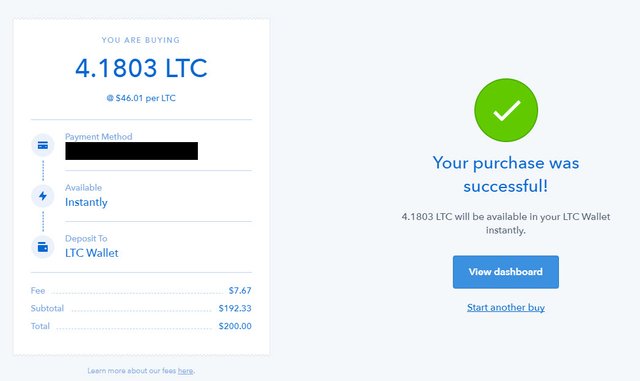Click the $192.33 subtotal amount
The width and height of the screenshot is (640, 381).
coord(235,308)
